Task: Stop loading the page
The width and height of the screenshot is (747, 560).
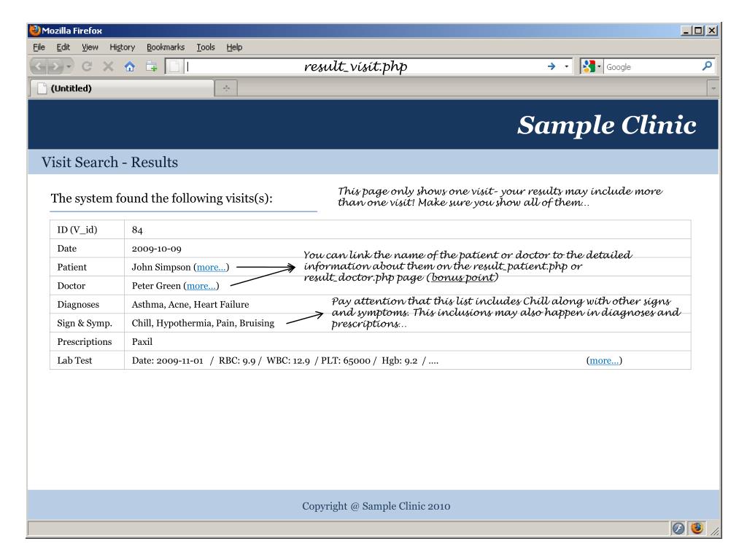Action: (x=108, y=66)
